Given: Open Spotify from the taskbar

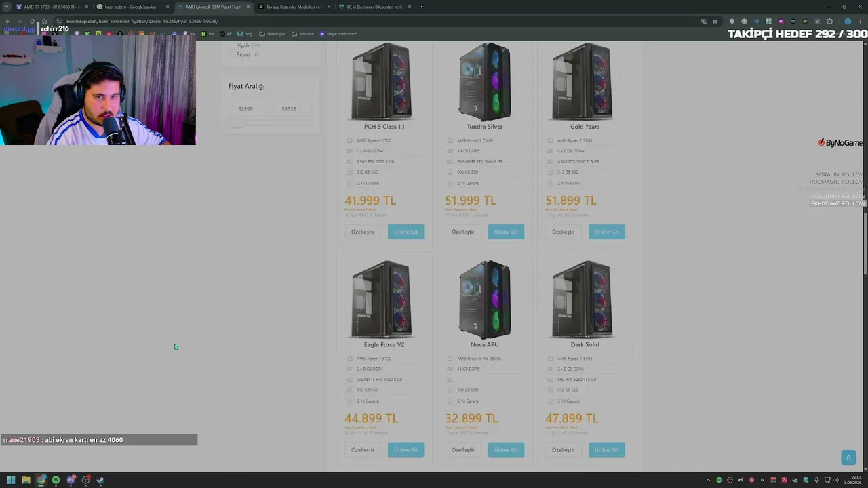Looking at the screenshot, I should tap(56, 480).
